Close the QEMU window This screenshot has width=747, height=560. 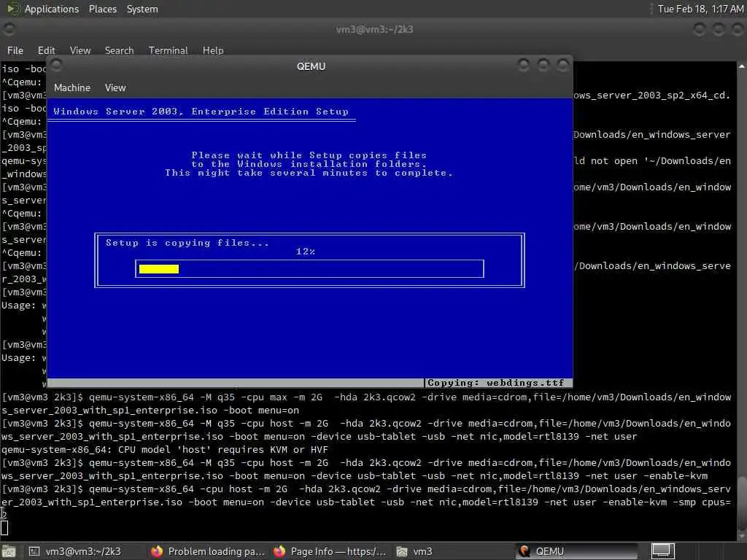(562, 65)
